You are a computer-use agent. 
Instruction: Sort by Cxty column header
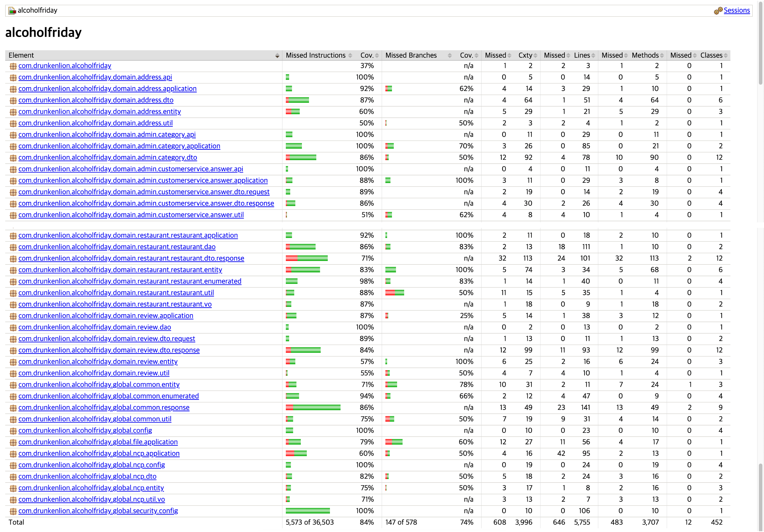[525, 55]
